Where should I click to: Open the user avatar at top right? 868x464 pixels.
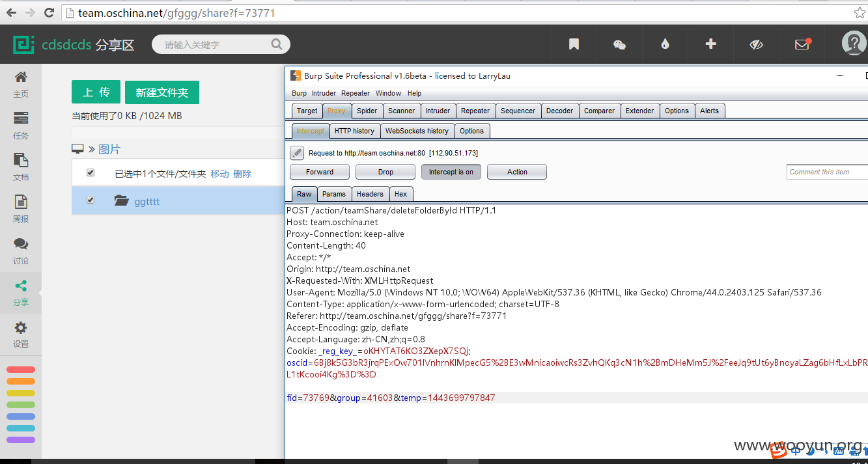[x=854, y=44]
